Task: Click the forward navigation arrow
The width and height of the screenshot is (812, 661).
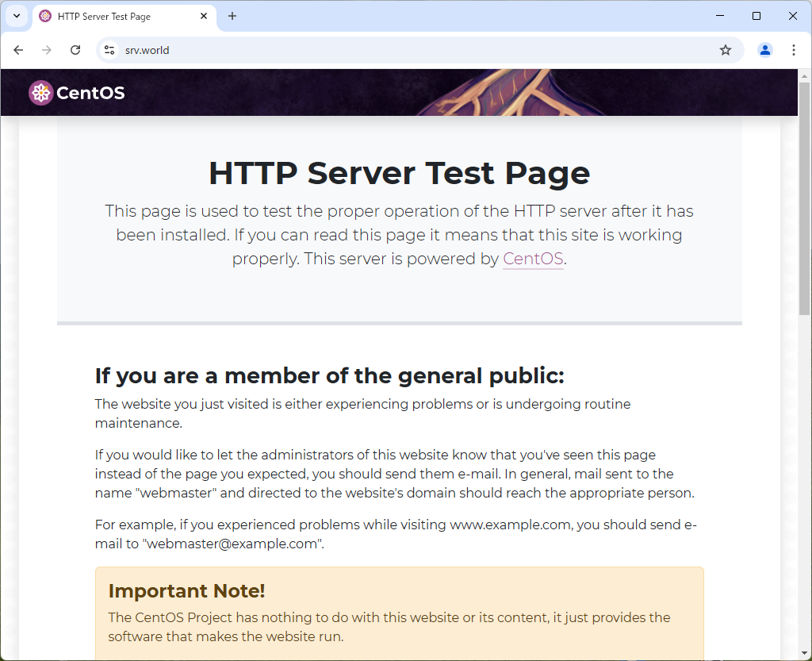Action: 47,50
